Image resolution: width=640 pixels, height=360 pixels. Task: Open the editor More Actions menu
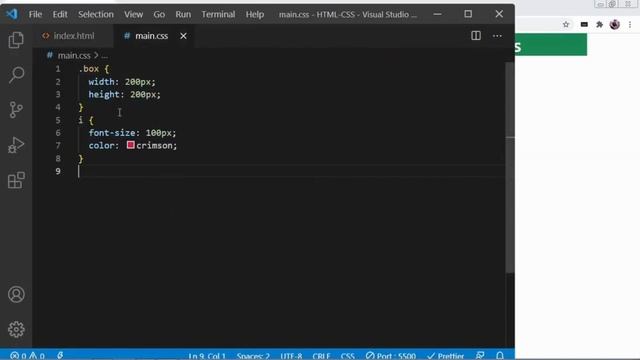(497, 36)
